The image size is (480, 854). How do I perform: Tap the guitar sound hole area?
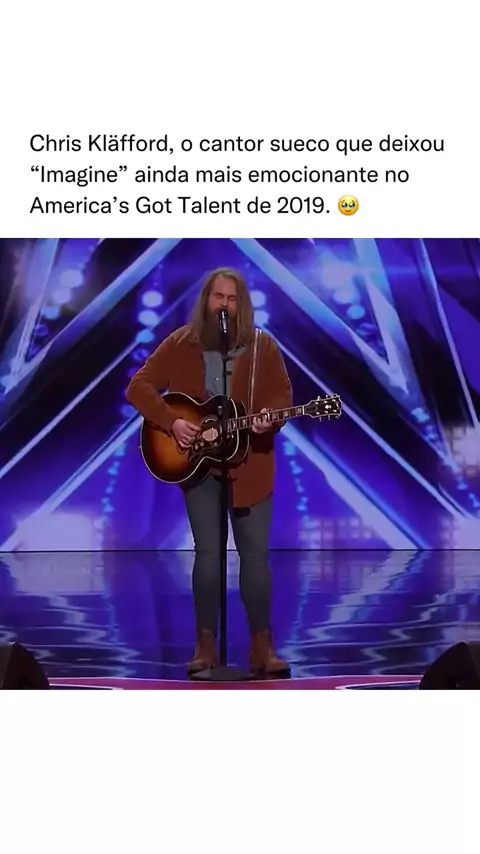[211, 433]
